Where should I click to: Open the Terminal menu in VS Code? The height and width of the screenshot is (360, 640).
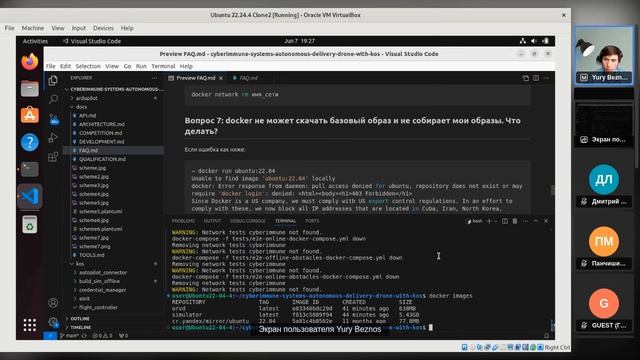(163, 66)
